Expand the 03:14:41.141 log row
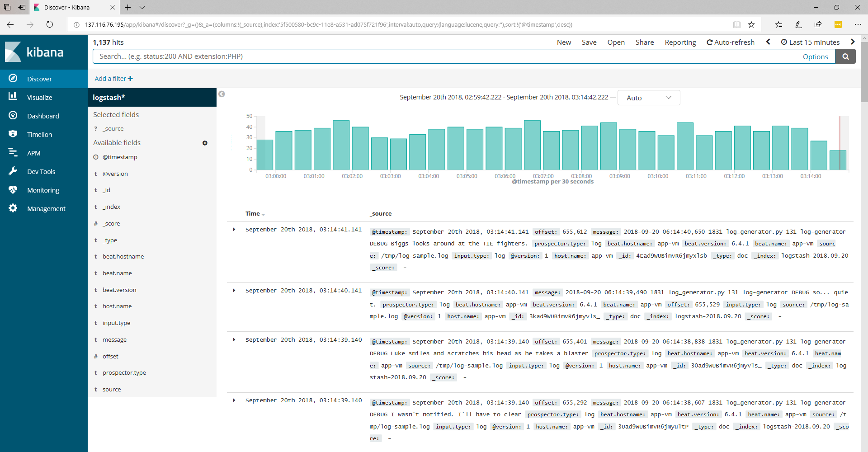 [234, 230]
